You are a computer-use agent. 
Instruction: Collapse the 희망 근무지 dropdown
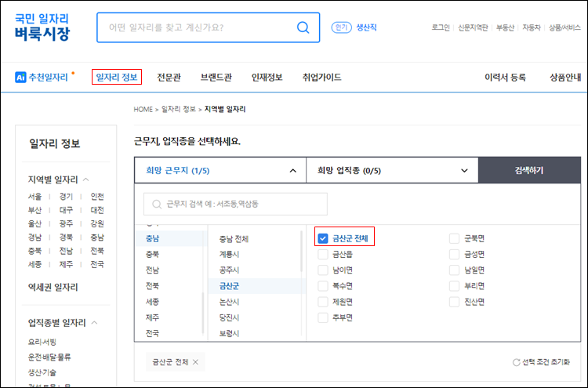220,171
